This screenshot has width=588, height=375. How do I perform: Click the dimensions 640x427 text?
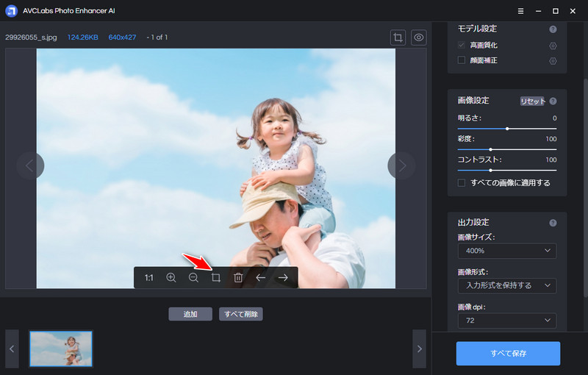pyautogui.click(x=122, y=37)
